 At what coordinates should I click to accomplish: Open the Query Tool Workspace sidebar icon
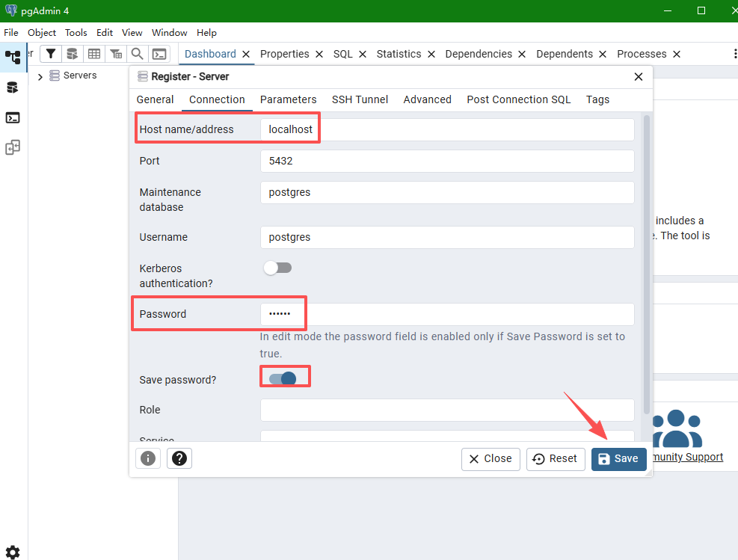point(13,87)
